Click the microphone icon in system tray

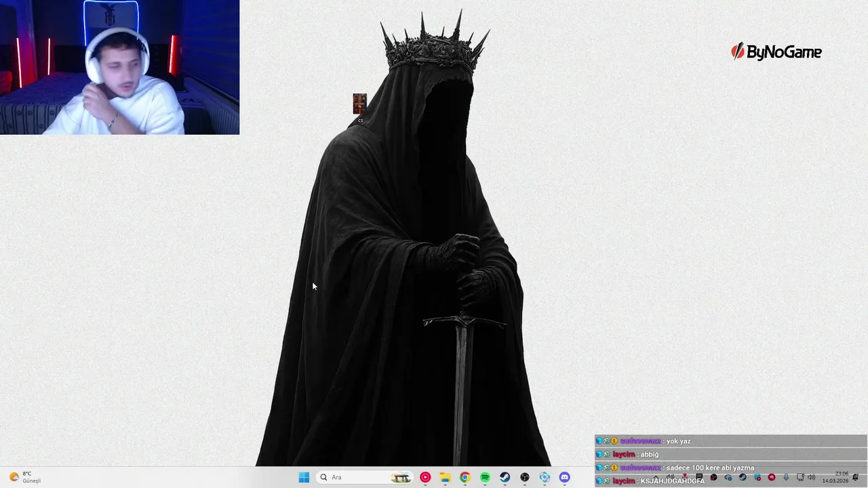coord(786,477)
